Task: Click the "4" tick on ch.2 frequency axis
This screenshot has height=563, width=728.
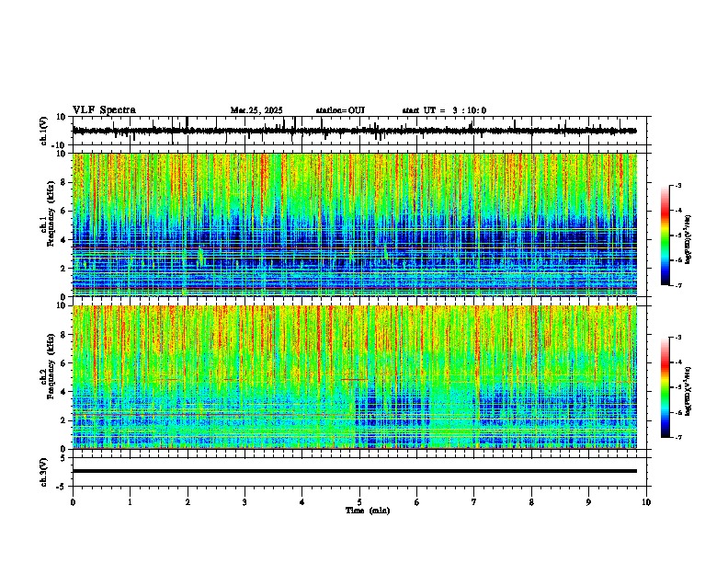Action: pos(63,392)
